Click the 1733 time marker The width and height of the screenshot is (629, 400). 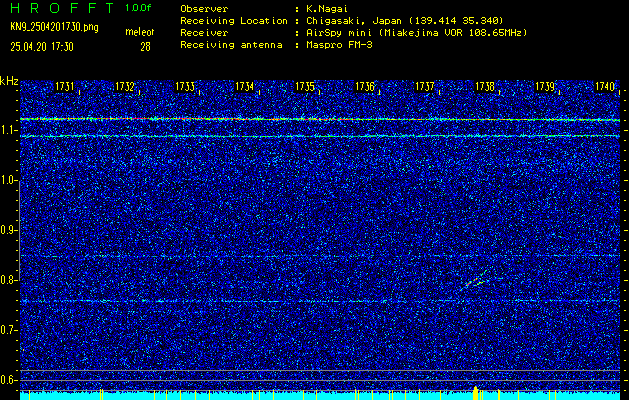point(185,87)
